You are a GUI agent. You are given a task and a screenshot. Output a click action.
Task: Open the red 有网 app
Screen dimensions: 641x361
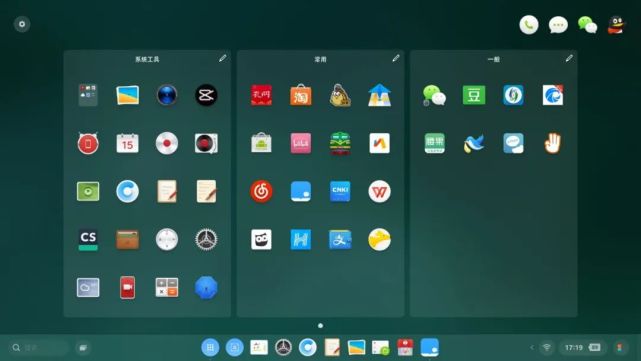pos(261,95)
